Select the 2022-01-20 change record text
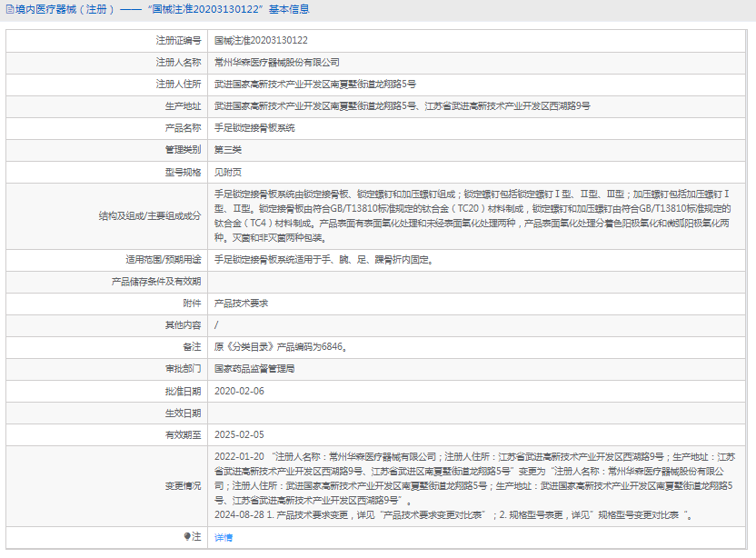This screenshot has height=558, width=756. click(475, 478)
